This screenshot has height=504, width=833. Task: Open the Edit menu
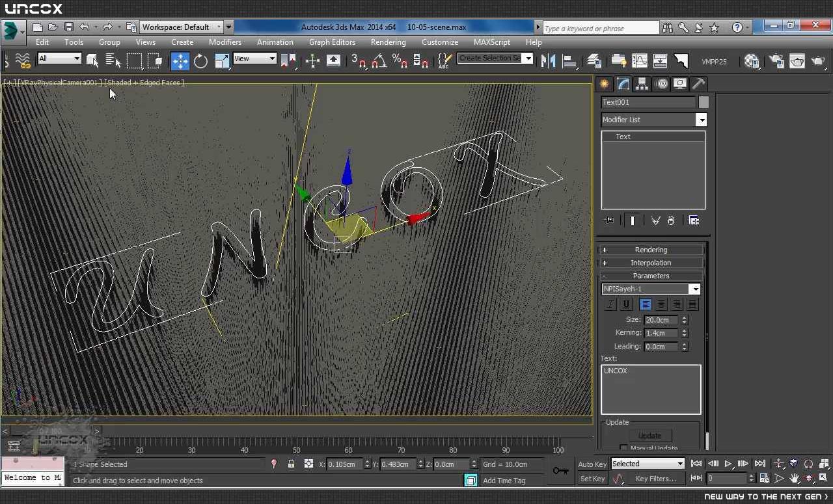tap(42, 42)
